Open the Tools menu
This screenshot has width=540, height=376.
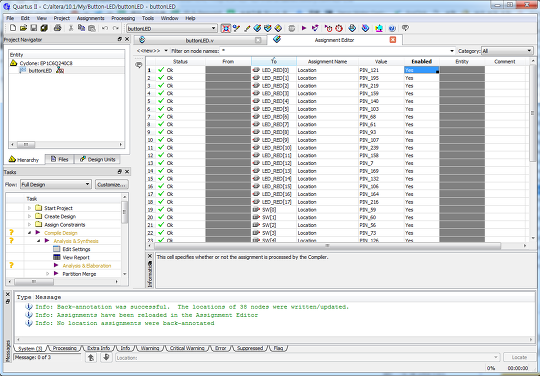148,18
